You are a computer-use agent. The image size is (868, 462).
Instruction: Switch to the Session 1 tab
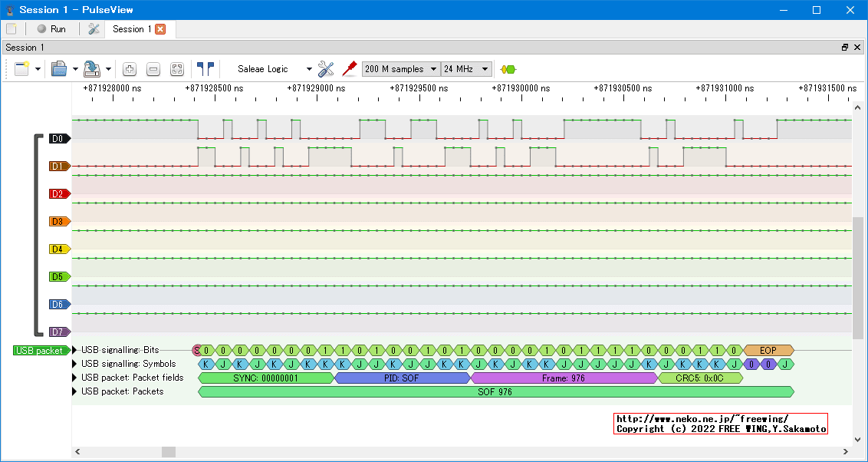coord(132,29)
